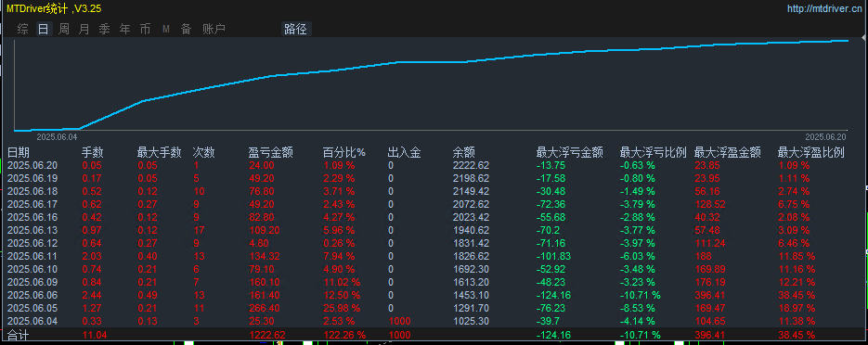Open the 周 weekly tab
This screenshot has width=868, height=345.
pyautogui.click(x=64, y=30)
